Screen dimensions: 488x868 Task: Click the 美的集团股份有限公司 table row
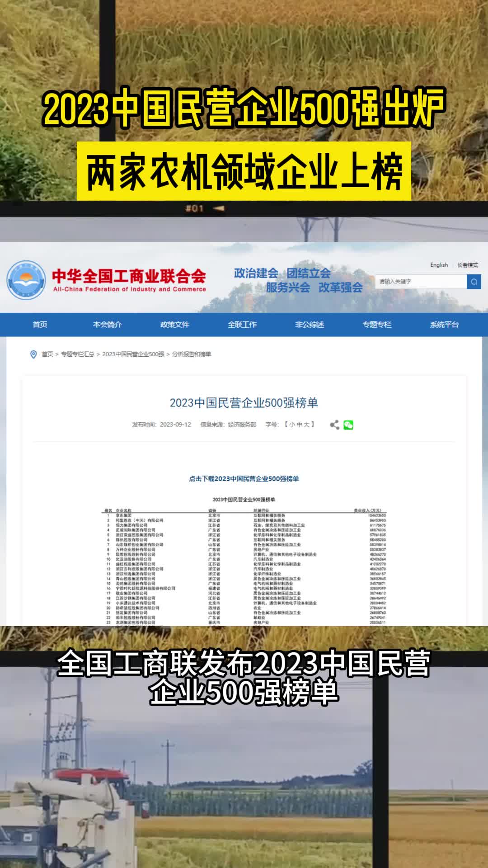244,584
